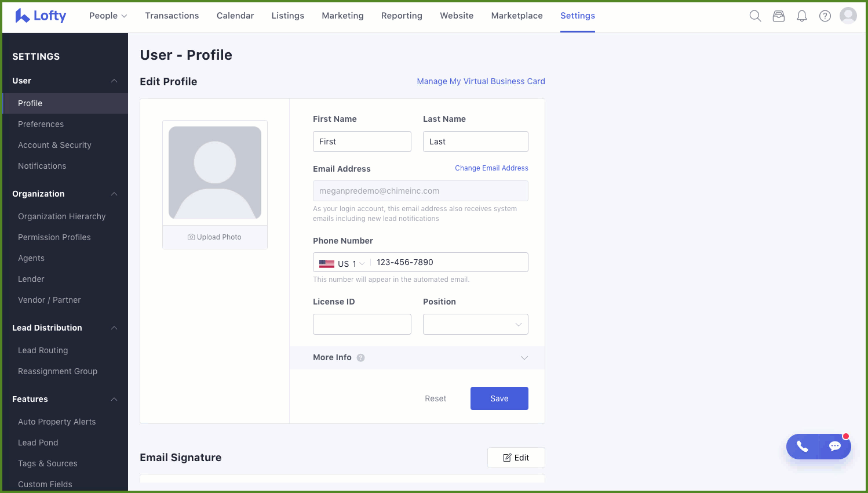Click the dialer/inbox icon next to search
Image resolution: width=868 pixels, height=493 pixels.
tap(778, 16)
